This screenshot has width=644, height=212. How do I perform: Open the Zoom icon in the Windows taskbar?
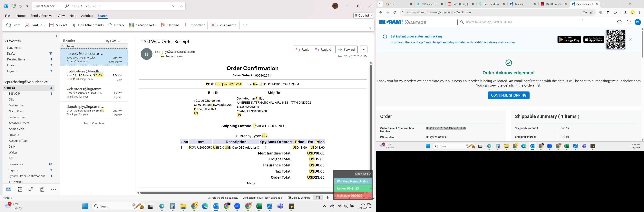point(238,206)
